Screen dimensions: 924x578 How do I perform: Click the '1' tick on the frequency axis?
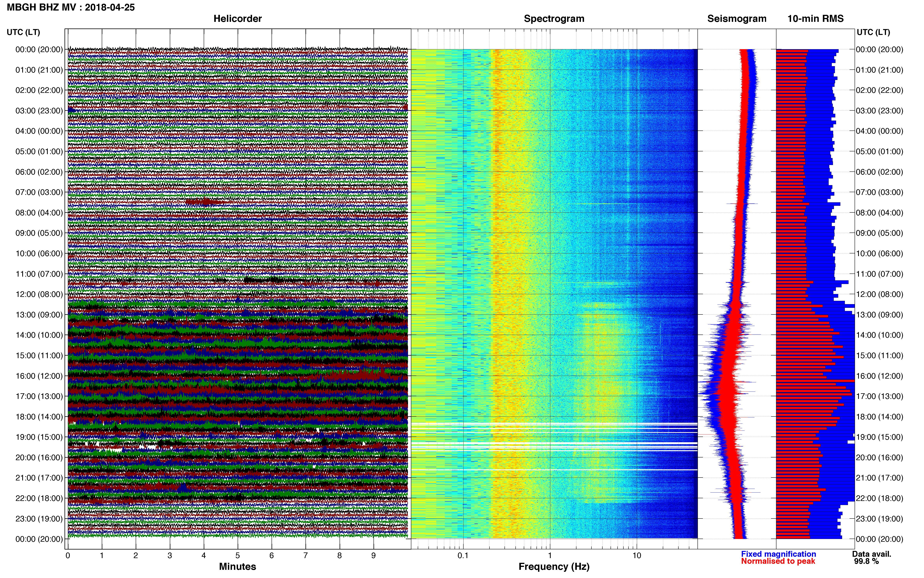[550, 555]
